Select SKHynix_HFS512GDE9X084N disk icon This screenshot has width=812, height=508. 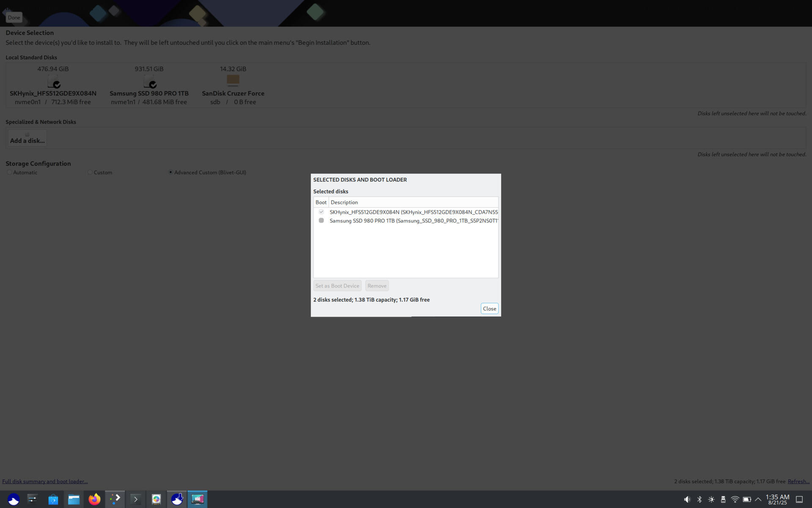[54, 81]
